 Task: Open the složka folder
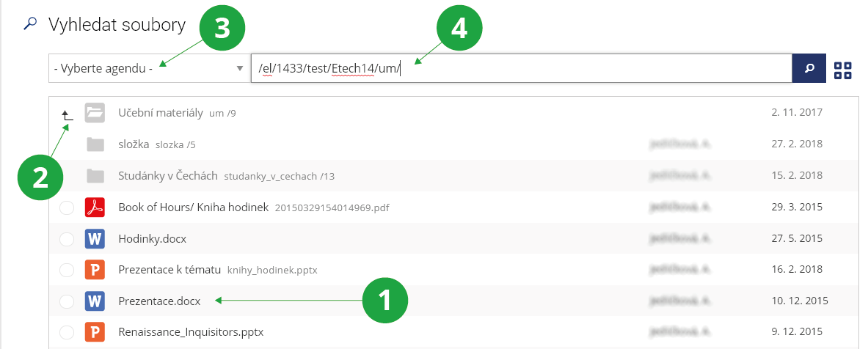point(134,144)
